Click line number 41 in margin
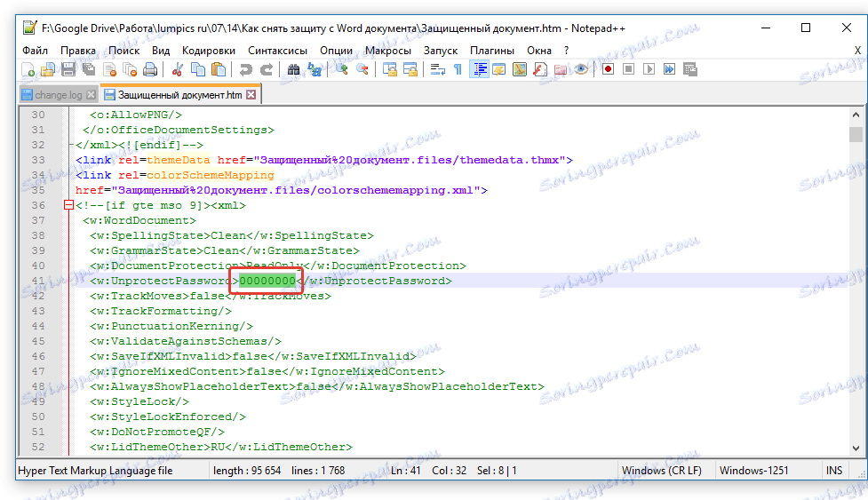 (38, 281)
